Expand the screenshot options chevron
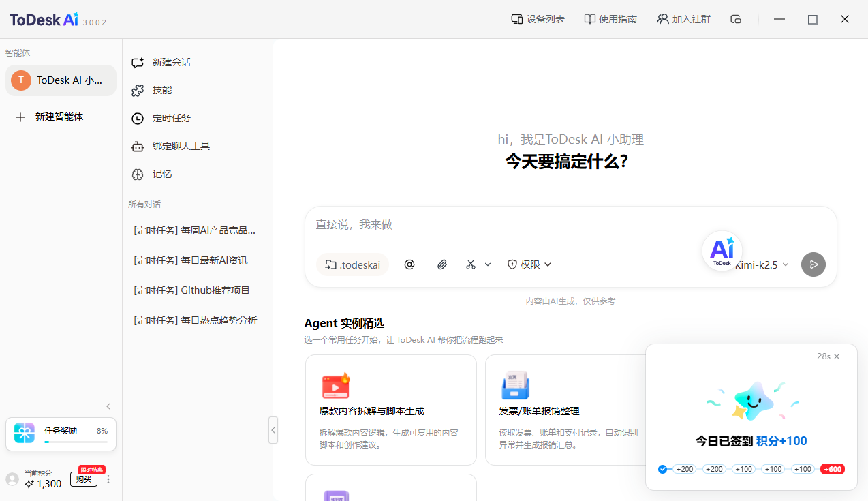The height and width of the screenshot is (501, 868). click(488, 264)
